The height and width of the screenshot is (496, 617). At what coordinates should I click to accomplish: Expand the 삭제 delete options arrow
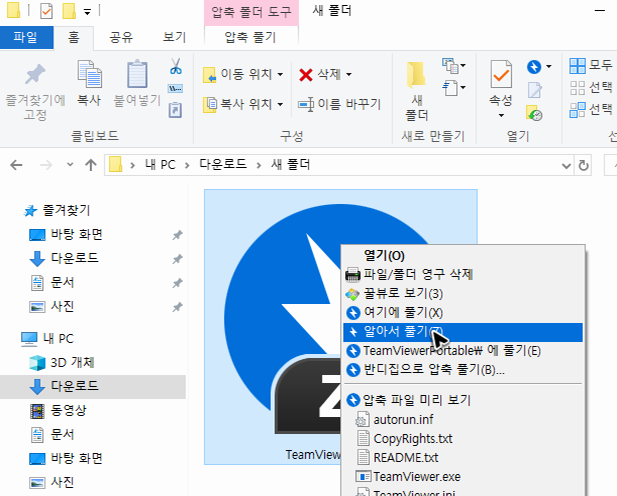[349, 74]
